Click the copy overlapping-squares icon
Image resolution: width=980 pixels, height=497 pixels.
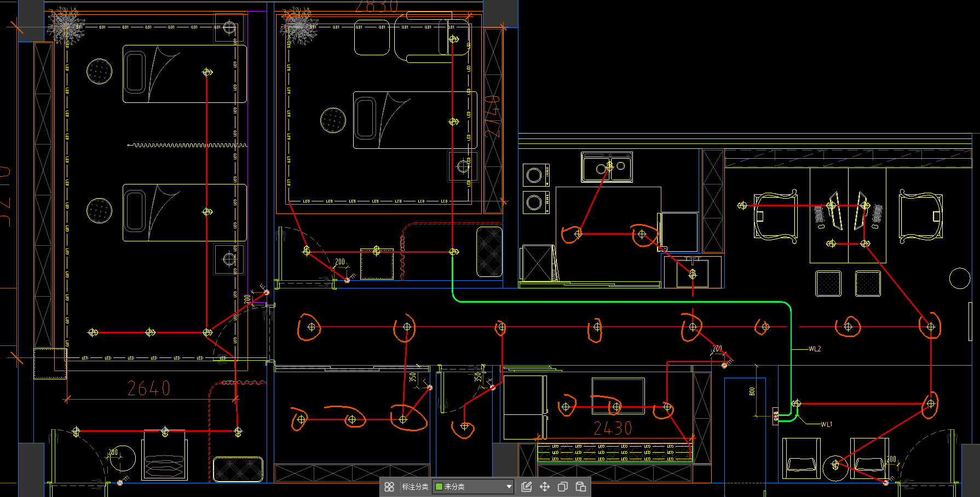(563, 487)
